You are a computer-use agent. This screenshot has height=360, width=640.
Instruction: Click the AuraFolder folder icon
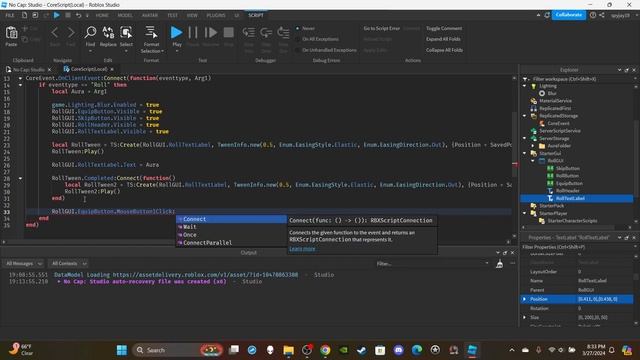click(x=542, y=146)
